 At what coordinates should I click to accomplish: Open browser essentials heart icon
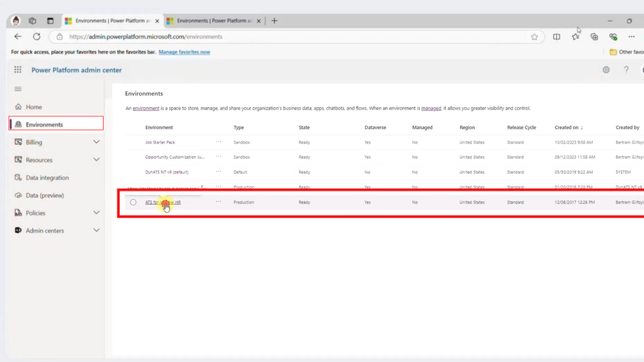tap(613, 37)
